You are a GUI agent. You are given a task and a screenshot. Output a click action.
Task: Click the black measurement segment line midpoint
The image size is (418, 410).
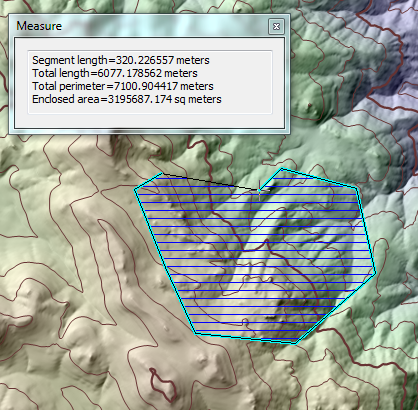(x=211, y=182)
